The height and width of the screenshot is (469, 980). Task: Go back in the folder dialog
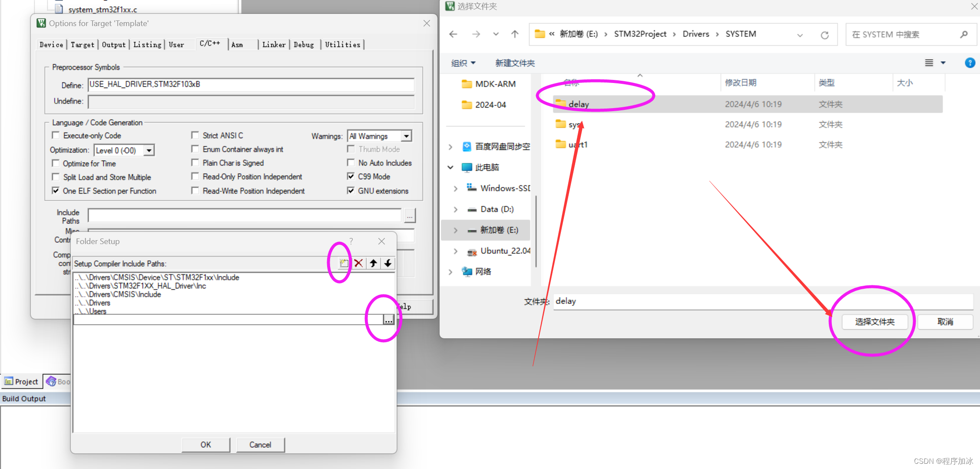point(454,34)
